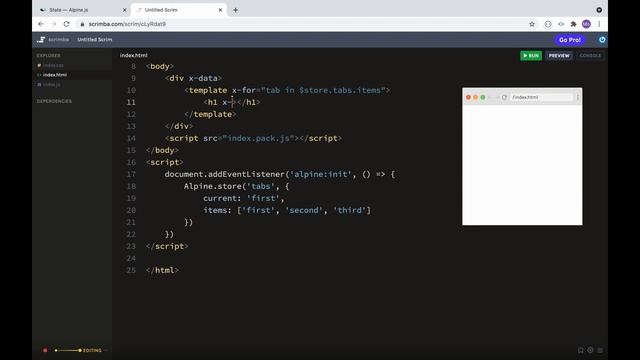Click the round icon at the tab bar's right end
640x360 pixels.
tap(599, 10)
